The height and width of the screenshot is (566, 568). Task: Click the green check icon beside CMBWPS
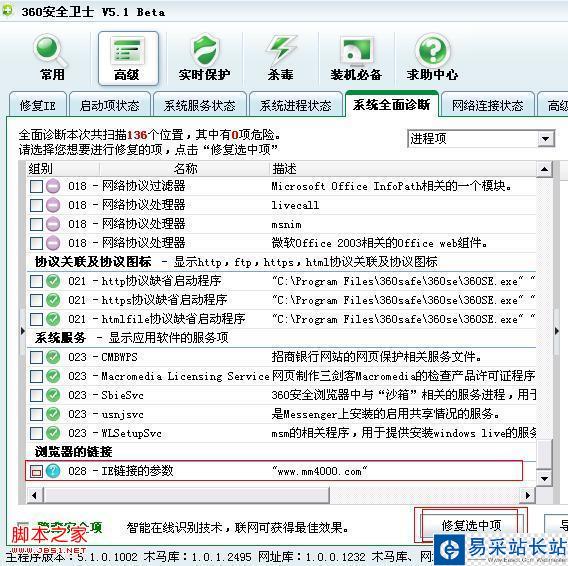click(53, 357)
